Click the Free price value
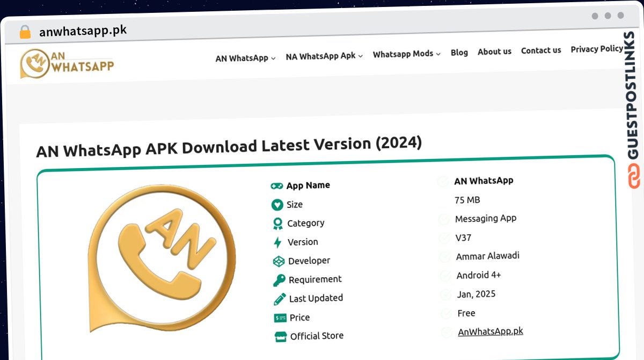 (466, 313)
